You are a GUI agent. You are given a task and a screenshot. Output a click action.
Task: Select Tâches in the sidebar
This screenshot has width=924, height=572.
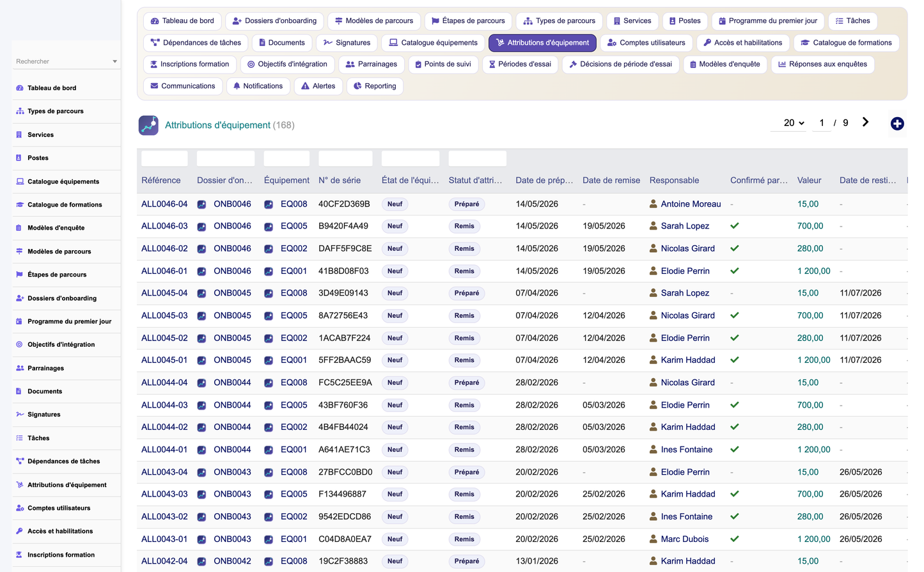pos(38,438)
